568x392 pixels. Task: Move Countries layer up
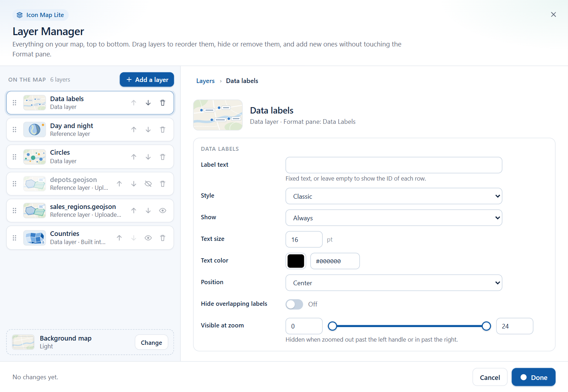tap(119, 238)
